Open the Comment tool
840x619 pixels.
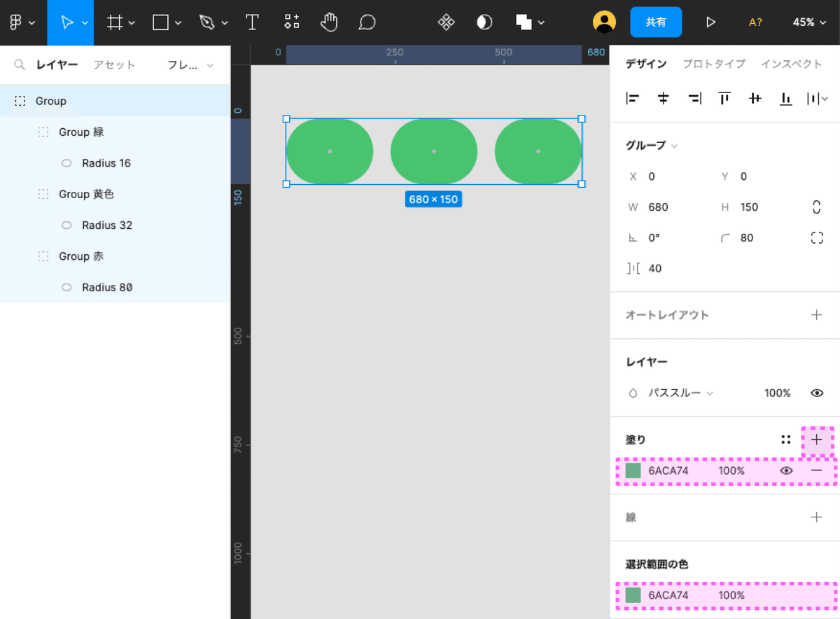367,22
